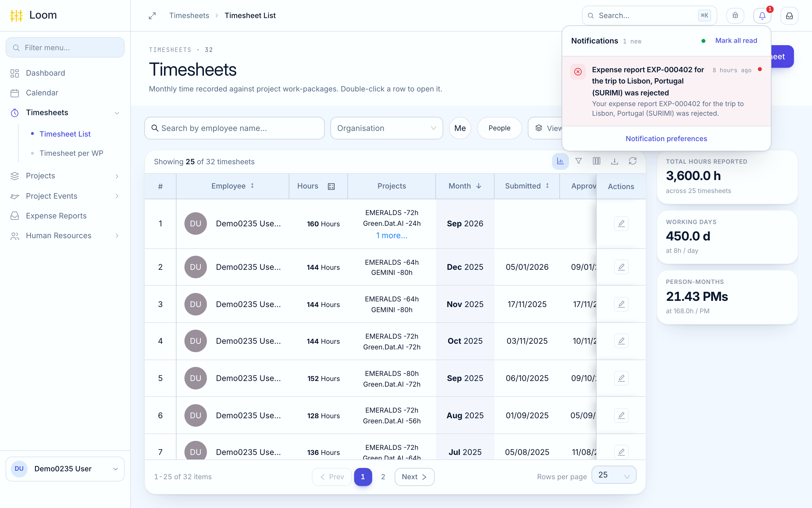Image resolution: width=812 pixels, height=508 pixels.
Task: Expand the Projects menu section
Action: (65, 176)
